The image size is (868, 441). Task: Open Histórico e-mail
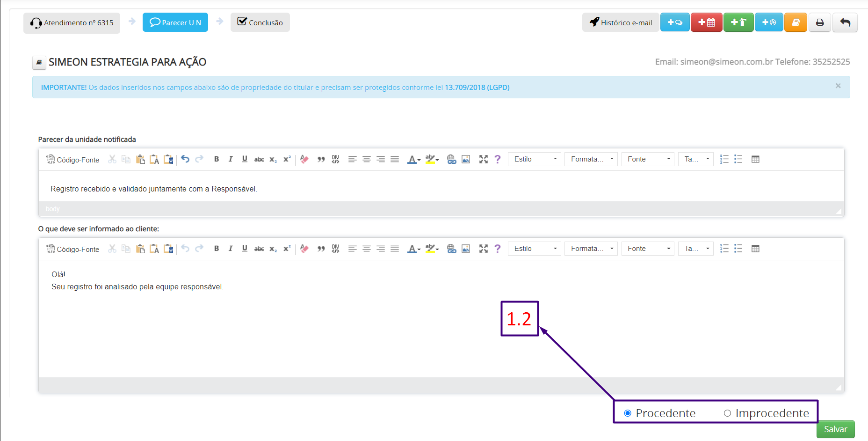click(x=621, y=22)
